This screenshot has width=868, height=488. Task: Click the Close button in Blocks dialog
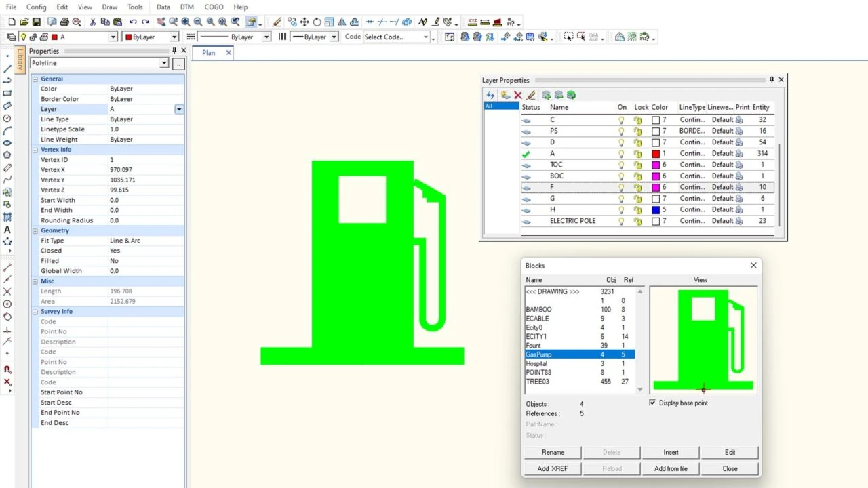730,468
